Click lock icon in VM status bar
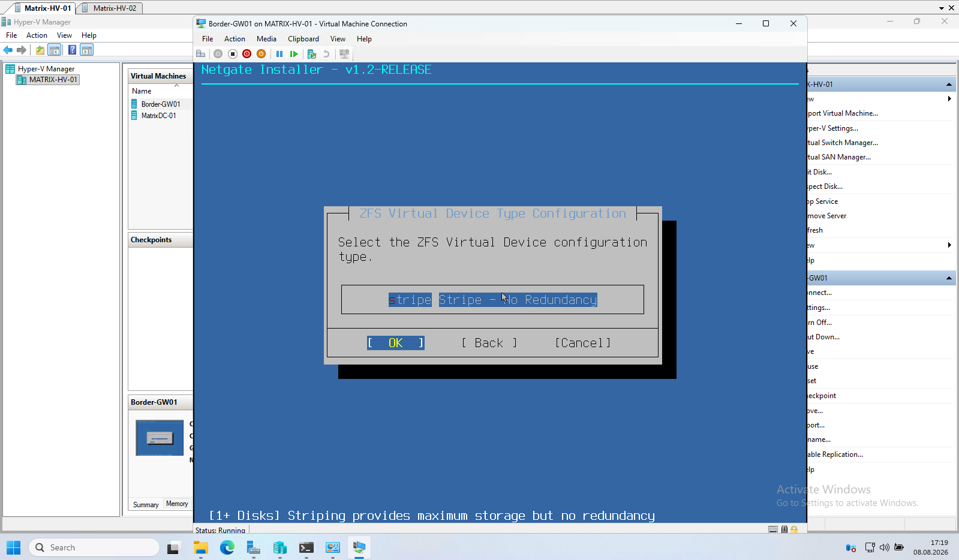The image size is (959, 560). pos(794,529)
